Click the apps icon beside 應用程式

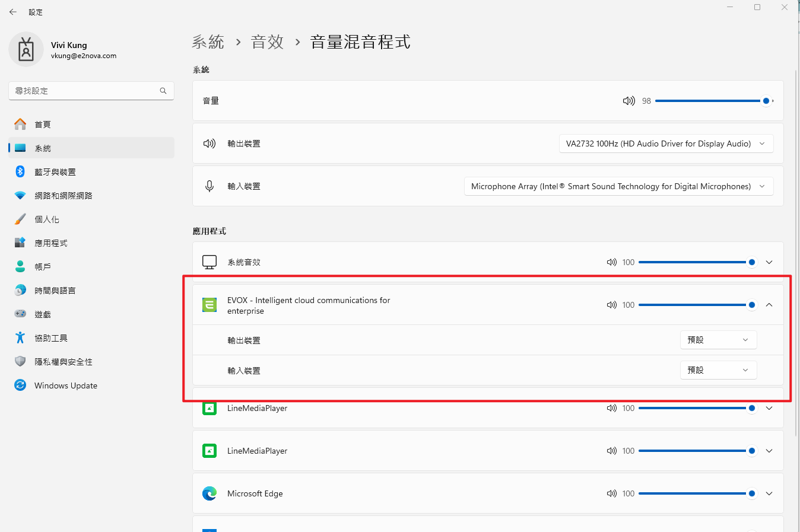(20, 243)
